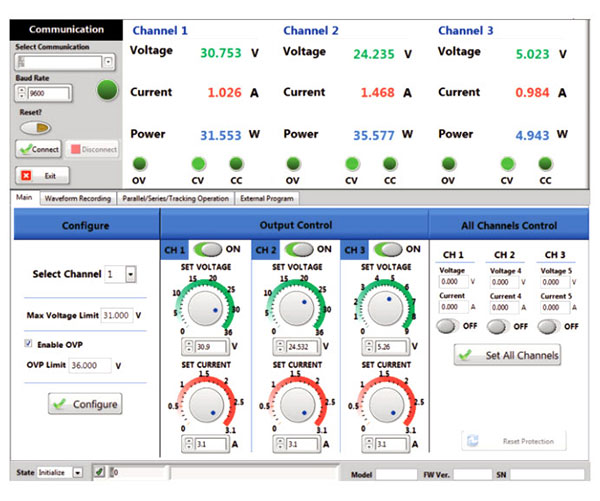Open the Select Channel dropdown
This screenshot has height=501, width=600.
131,274
